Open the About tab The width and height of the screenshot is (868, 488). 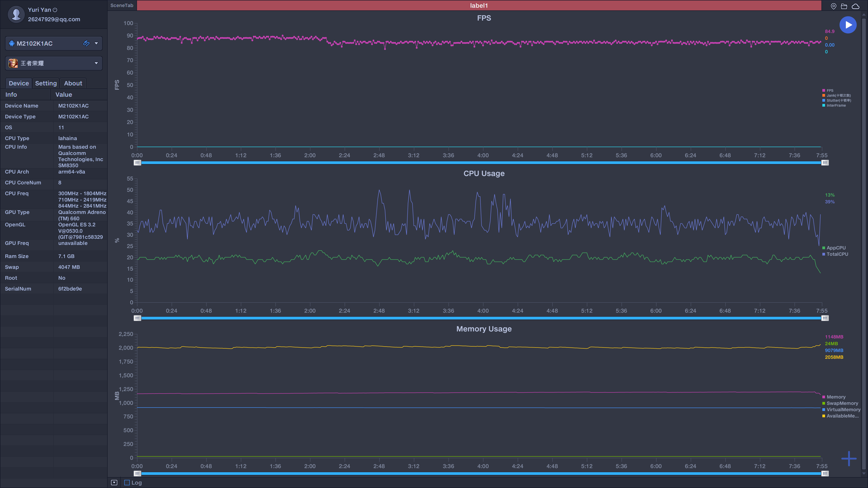click(73, 83)
